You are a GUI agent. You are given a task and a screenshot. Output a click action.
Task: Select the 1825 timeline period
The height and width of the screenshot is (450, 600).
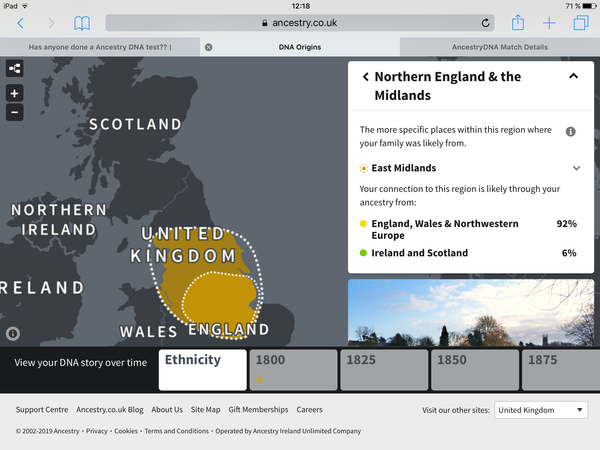pyautogui.click(x=384, y=370)
